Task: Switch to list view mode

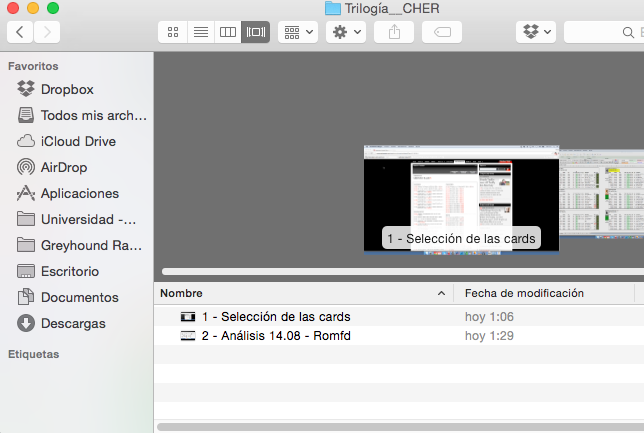Action: coord(201,32)
